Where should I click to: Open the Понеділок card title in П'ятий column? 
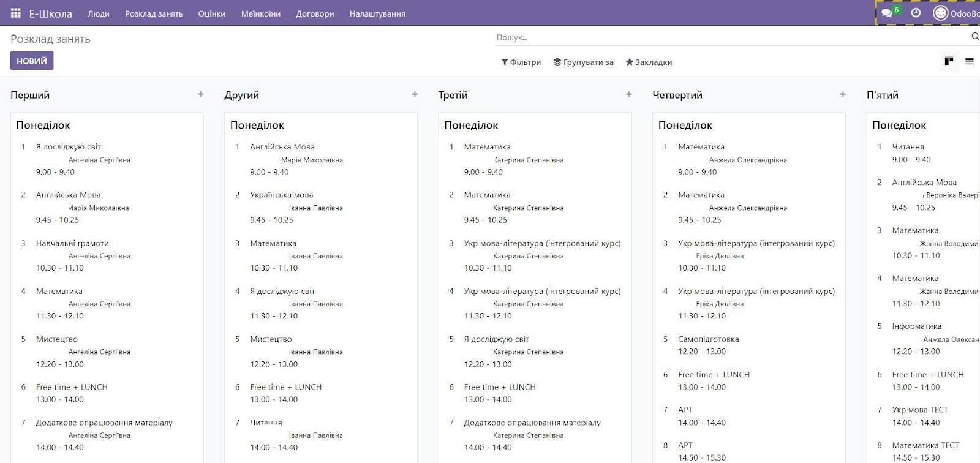[x=899, y=125]
